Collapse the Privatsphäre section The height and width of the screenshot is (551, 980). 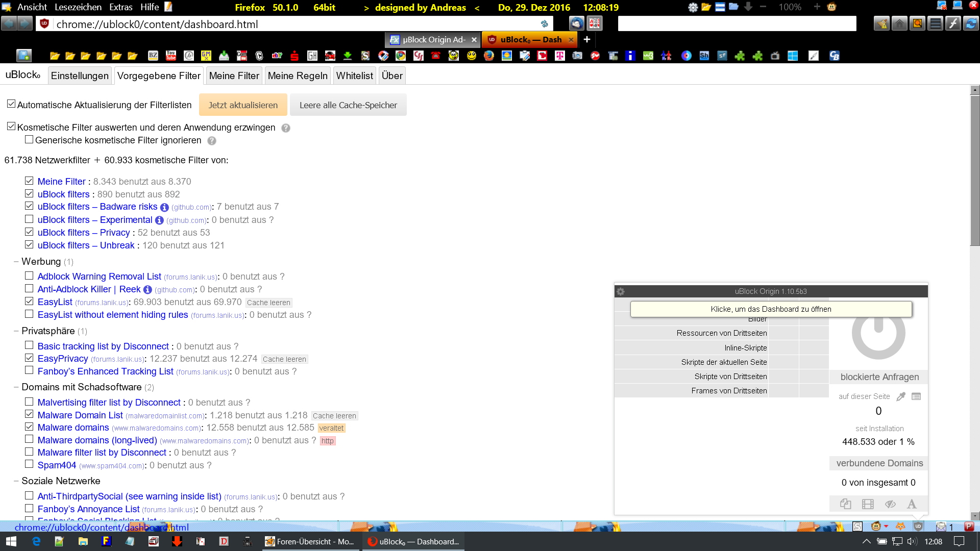coord(16,331)
